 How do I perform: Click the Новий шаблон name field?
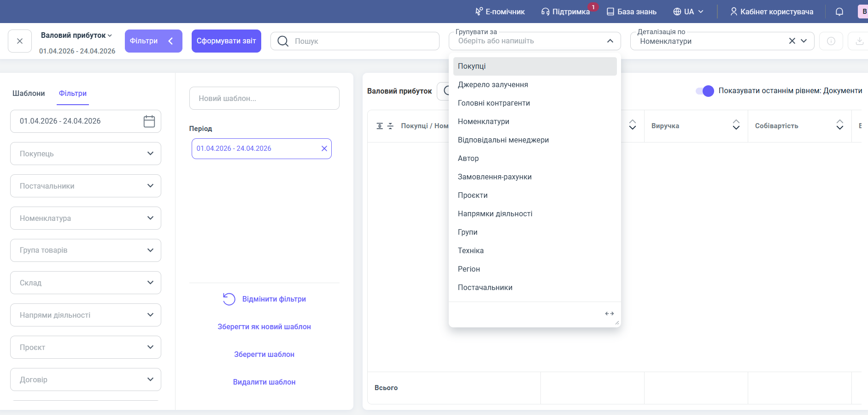(x=264, y=98)
